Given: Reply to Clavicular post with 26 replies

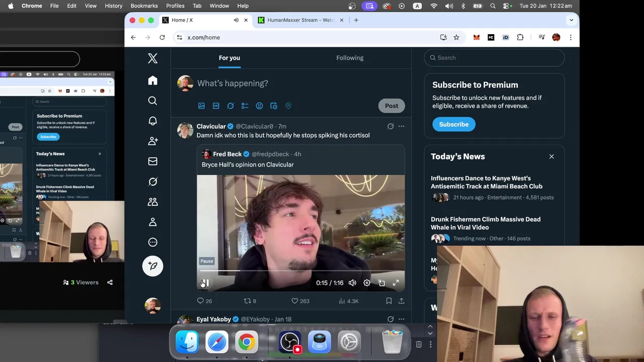Looking at the screenshot, I should coord(204,301).
